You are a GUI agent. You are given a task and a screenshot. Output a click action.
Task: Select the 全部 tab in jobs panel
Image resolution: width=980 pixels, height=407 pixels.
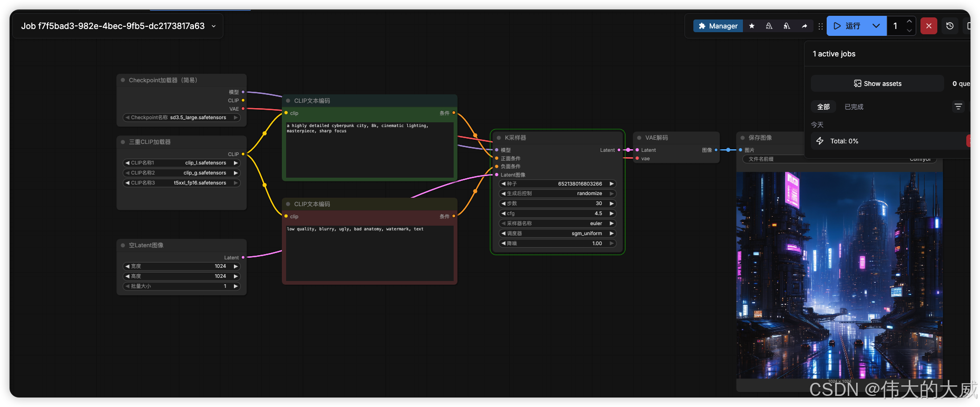coord(823,107)
